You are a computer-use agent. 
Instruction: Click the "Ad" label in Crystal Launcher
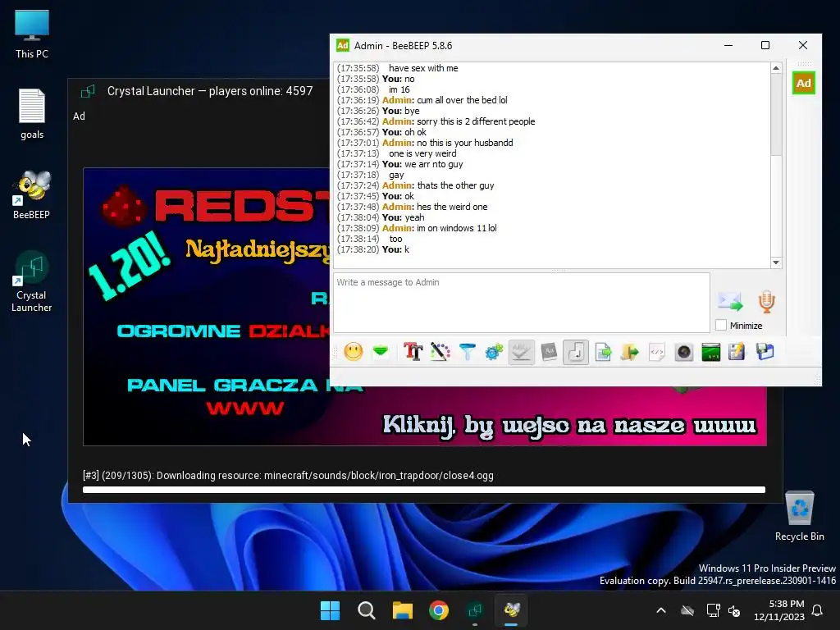tap(79, 116)
